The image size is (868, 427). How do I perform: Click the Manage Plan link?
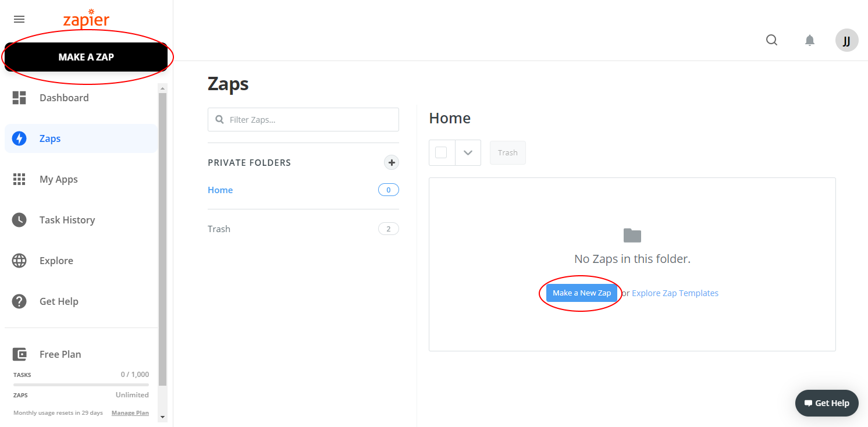[x=130, y=413]
